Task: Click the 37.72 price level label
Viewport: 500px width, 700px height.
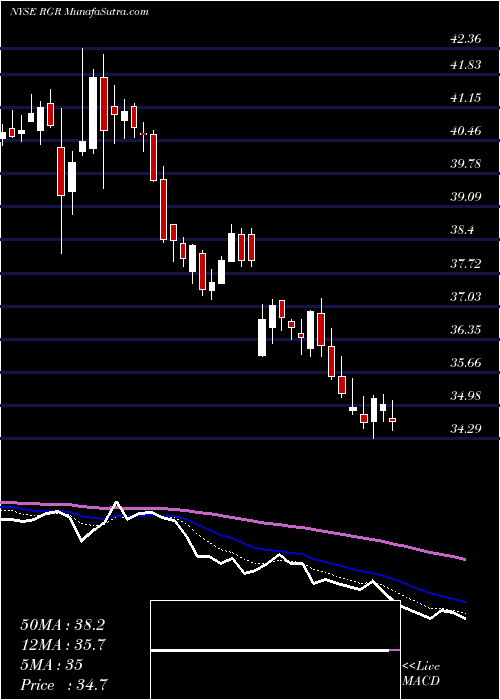Action: (466, 264)
